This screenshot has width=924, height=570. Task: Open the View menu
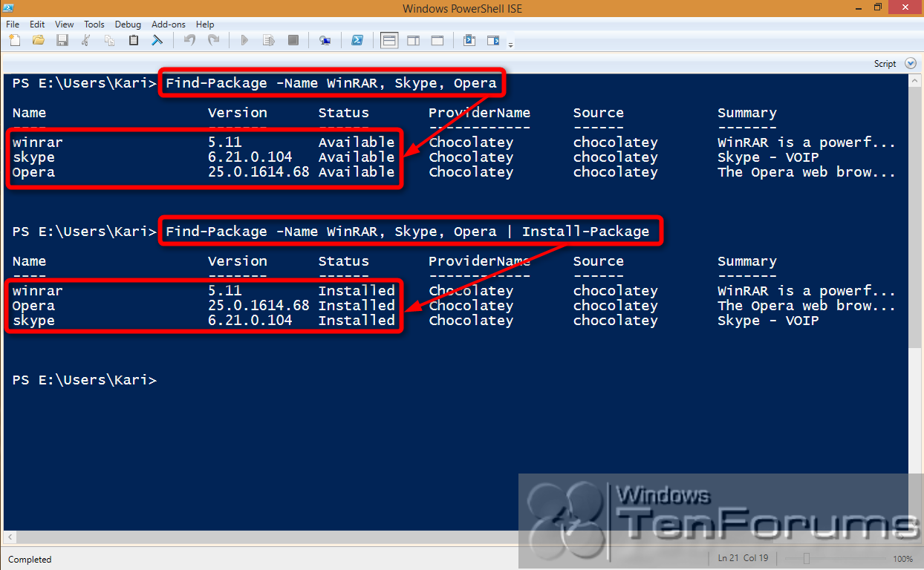(x=65, y=24)
